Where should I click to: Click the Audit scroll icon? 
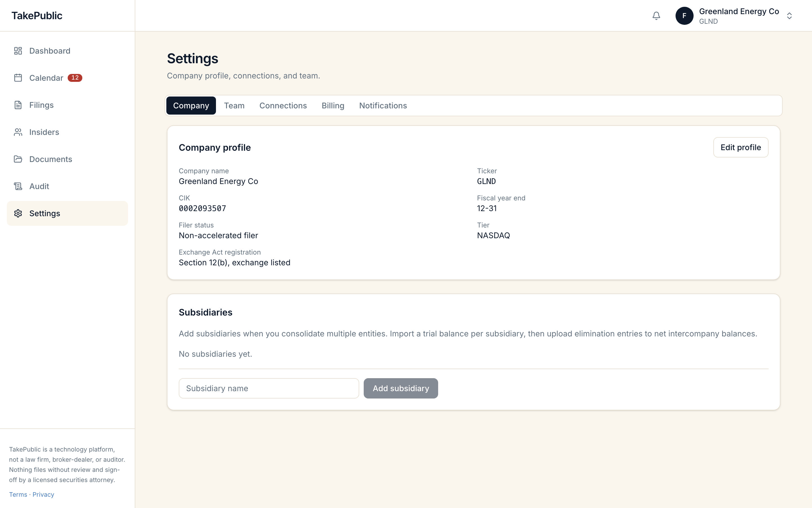click(18, 186)
